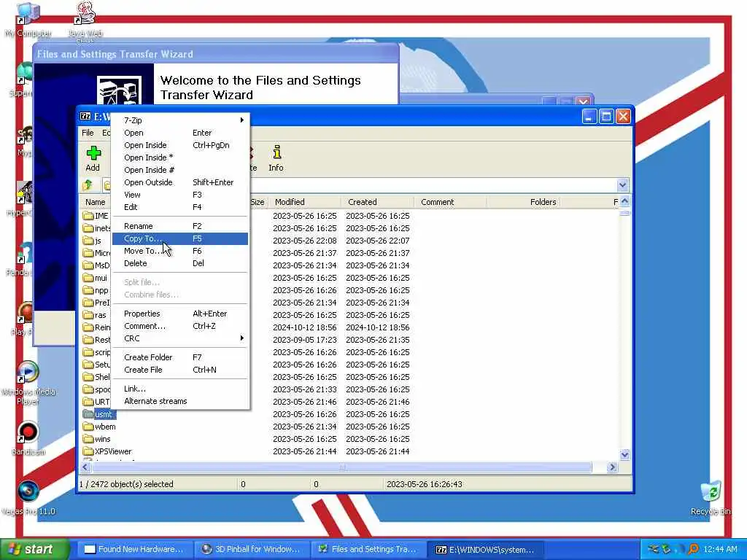Click the 2024-10-12 18:56 modified date cell
This screenshot has width=747, height=560.
pyautogui.click(x=304, y=327)
